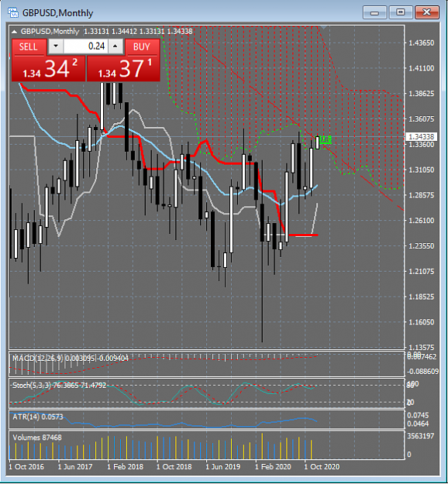
Task: Click the 1.28575 price scale label
Action: coord(422,195)
